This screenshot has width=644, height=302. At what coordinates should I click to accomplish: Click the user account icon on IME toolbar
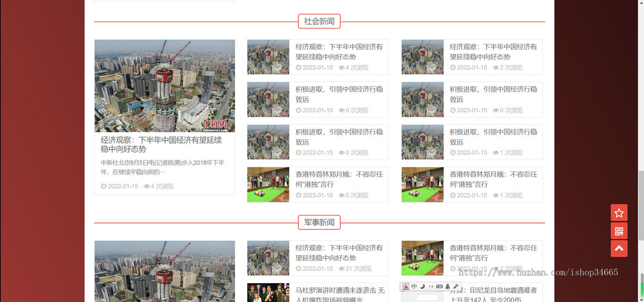[448, 286]
